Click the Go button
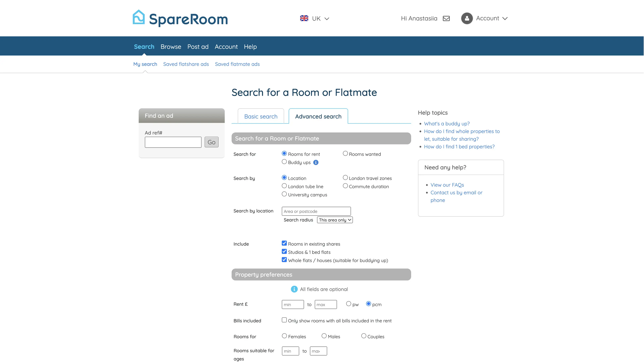 pos(211,142)
